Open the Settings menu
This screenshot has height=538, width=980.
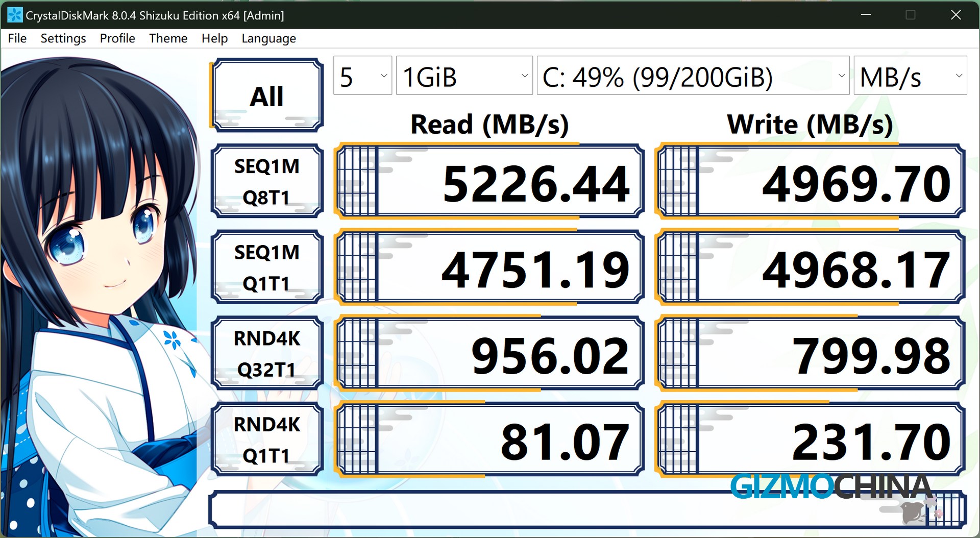coord(63,38)
